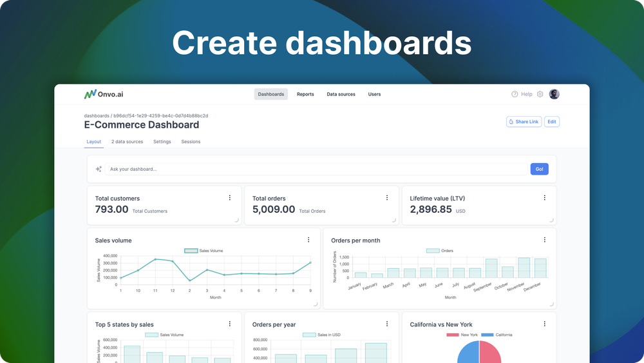Click the Ask your dashboard input field
Screen dimensions: 644x363
coord(316,169)
